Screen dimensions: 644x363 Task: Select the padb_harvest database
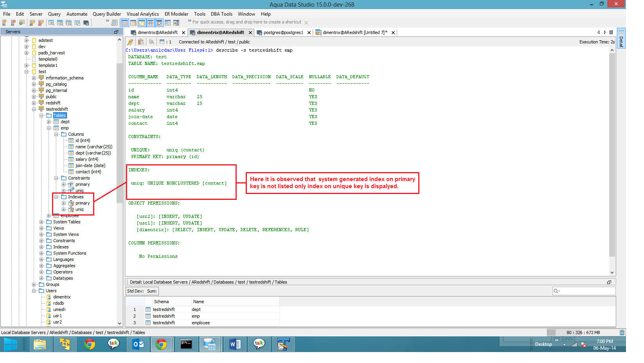click(52, 53)
